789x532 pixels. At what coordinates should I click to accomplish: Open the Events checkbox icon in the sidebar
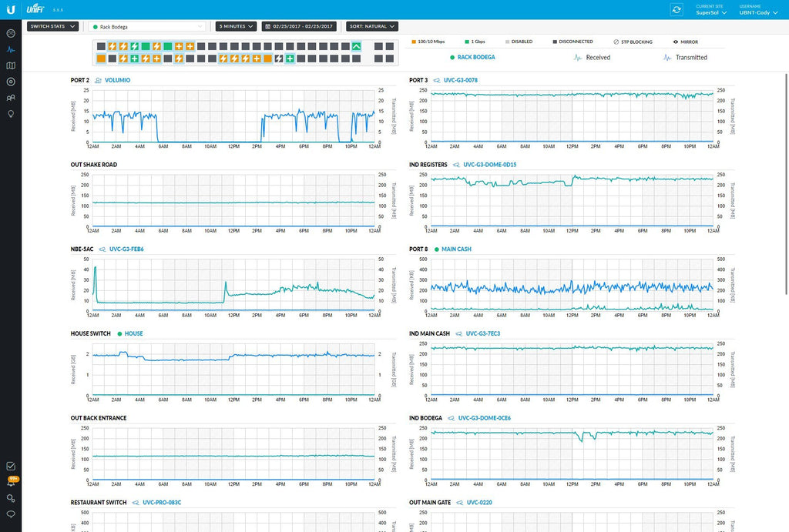tap(11, 466)
